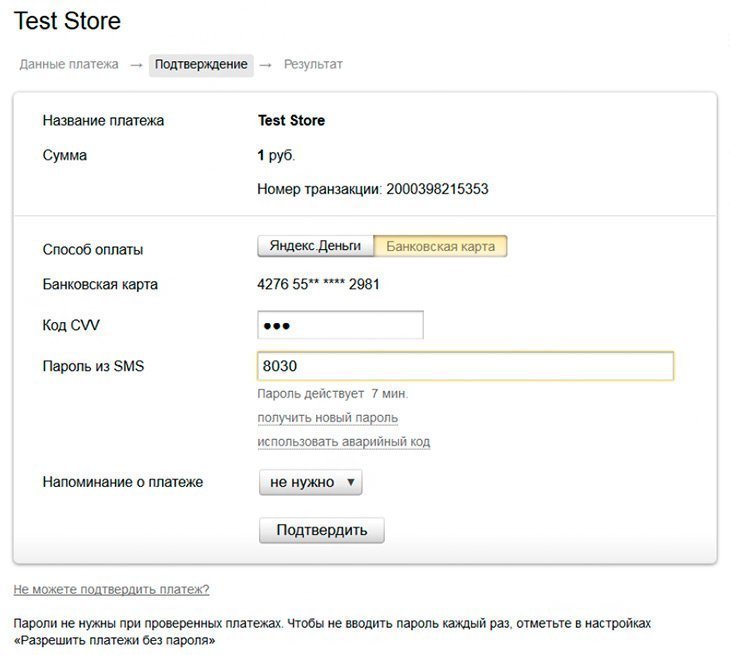Click the Пароль действует 7 мин. text
Image resolution: width=730 pixels, height=655 pixels.
333,394
